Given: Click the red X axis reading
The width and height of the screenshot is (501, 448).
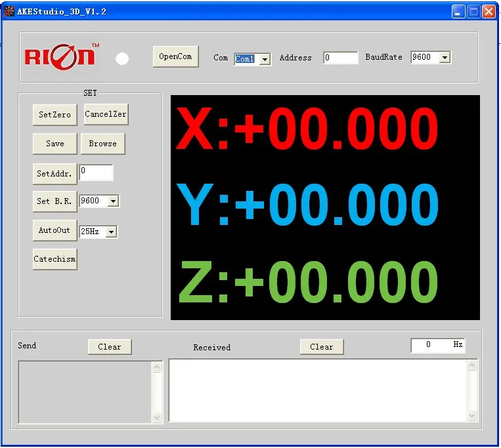Looking at the screenshot, I should coord(307,128).
